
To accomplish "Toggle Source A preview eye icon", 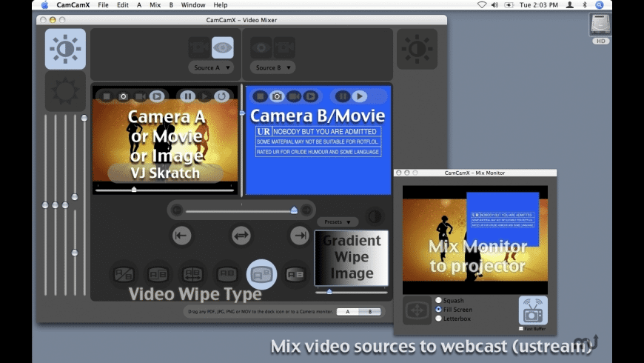I will (x=223, y=47).
